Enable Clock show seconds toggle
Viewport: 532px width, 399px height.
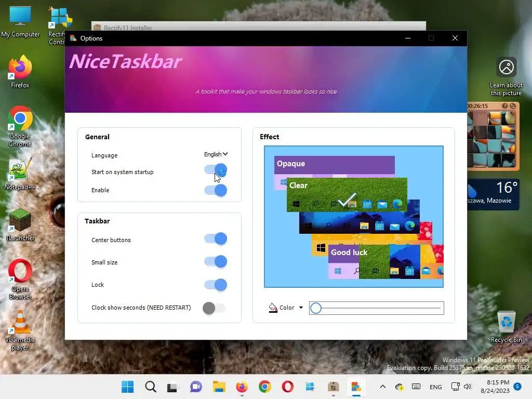point(214,308)
